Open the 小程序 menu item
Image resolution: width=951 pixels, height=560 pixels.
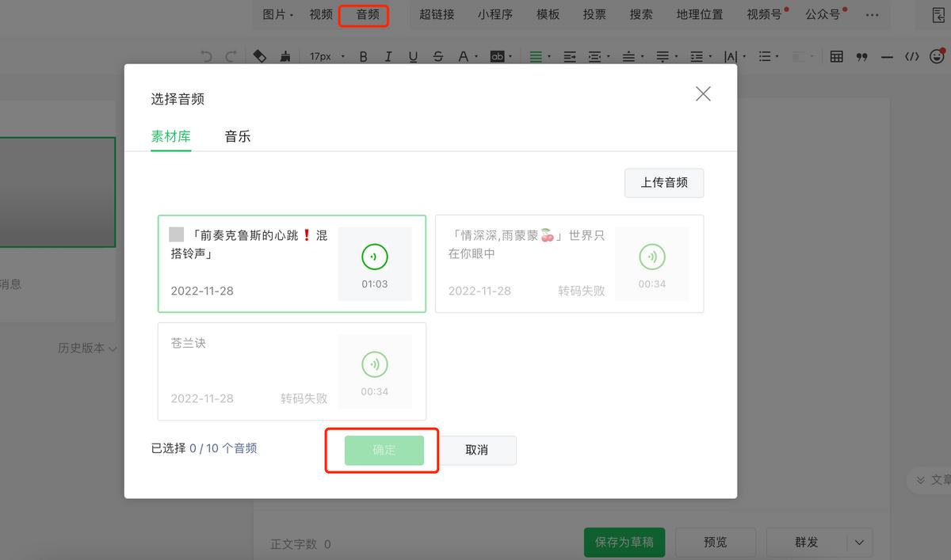pos(495,13)
